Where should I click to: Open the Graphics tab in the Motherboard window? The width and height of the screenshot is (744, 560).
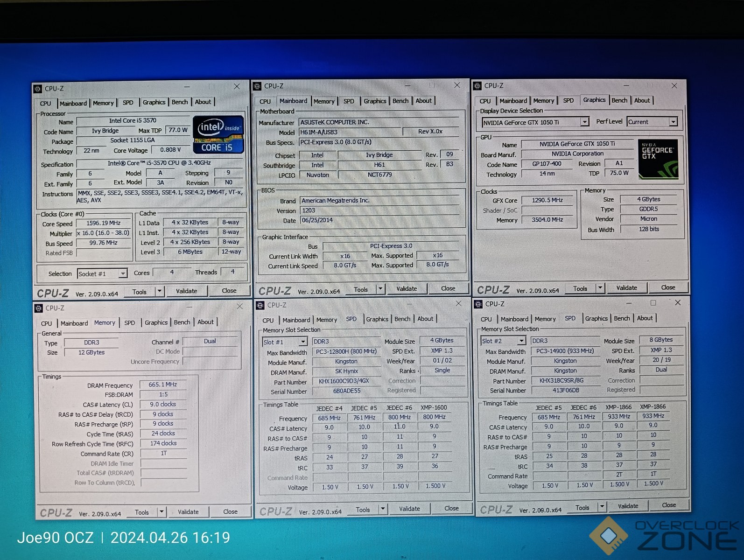[x=375, y=101]
